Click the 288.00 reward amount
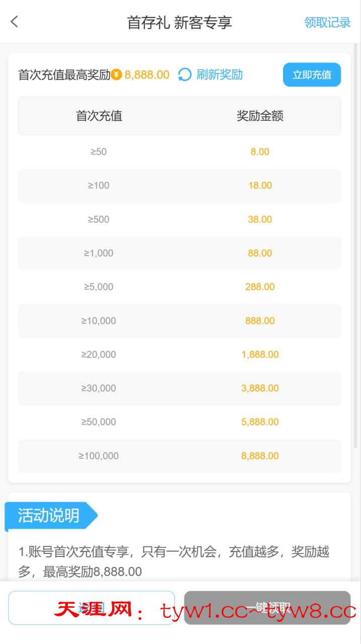The image size is (361, 644). 260,287
